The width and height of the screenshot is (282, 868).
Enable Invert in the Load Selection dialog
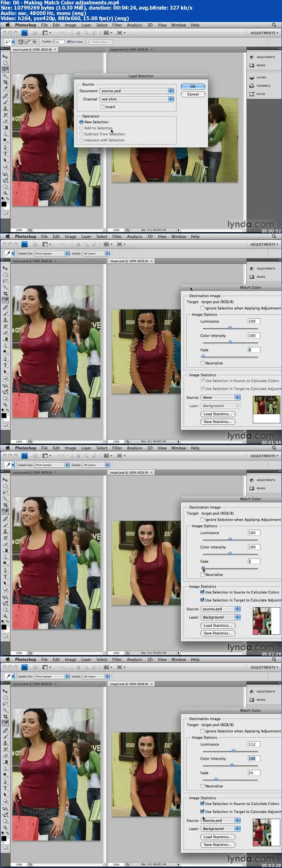pos(102,107)
